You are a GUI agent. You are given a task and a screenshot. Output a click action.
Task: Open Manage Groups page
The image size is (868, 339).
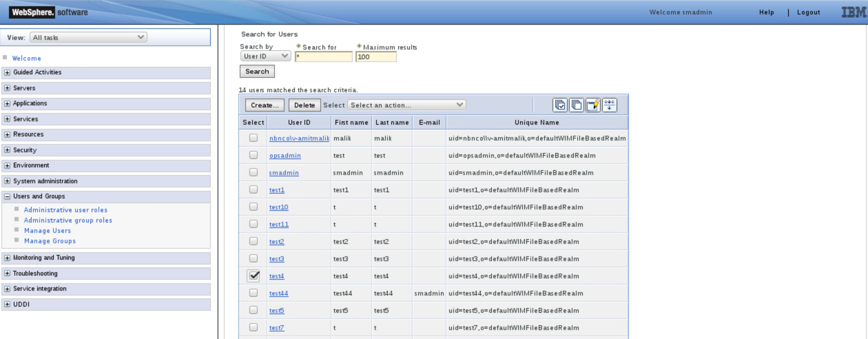[50, 241]
